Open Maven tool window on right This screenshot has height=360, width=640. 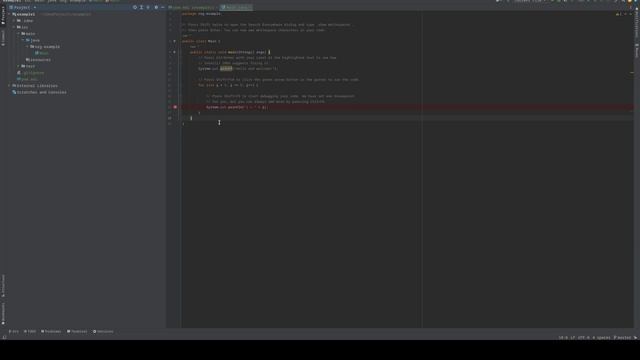[x=637, y=51]
